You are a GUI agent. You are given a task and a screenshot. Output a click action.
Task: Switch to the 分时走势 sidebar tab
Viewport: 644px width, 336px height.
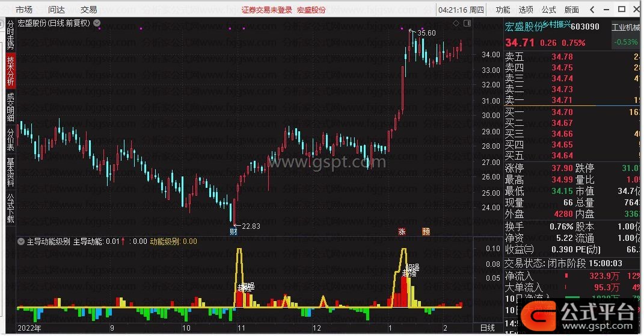click(10, 35)
